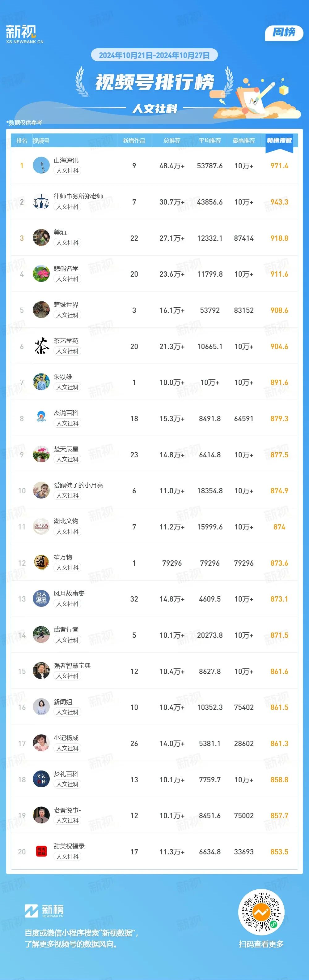Click the 新增作品 column header
Image resolution: width=309 pixels, height=980 pixels.
tap(134, 141)
